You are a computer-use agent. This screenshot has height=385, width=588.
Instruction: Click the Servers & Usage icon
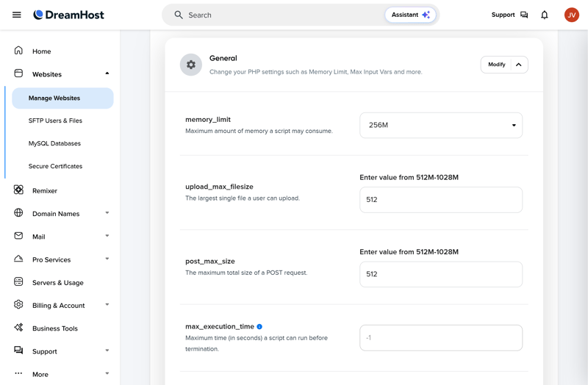(18, 281)
